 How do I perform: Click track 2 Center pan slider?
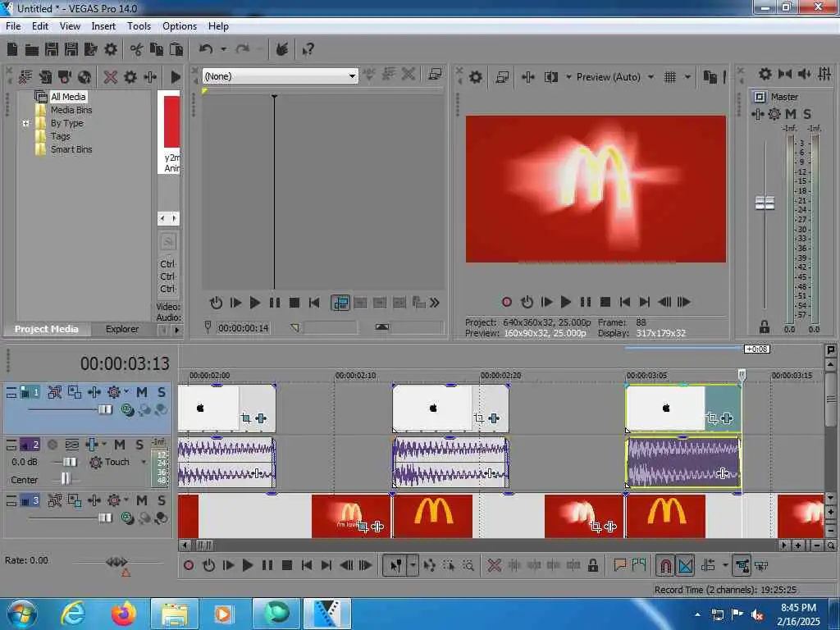click(66, 478)
